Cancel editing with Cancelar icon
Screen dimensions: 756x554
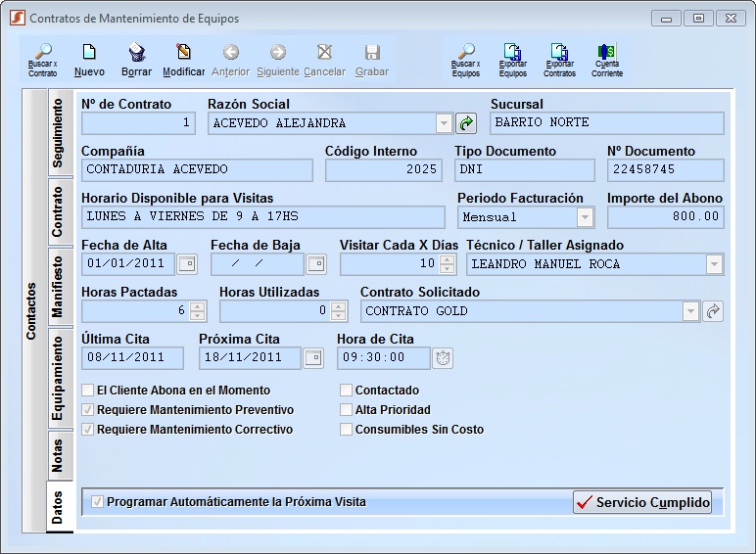tap(324, 60)
